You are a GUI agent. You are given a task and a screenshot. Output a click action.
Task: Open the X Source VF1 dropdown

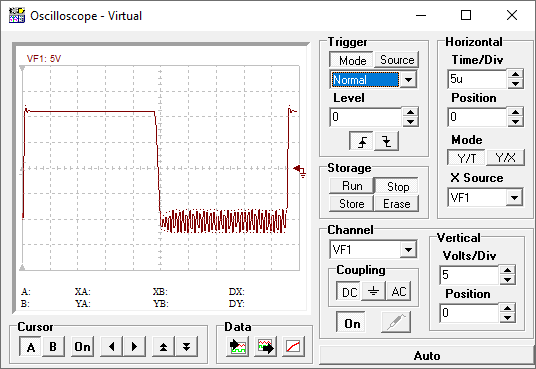tap(514, 197)
